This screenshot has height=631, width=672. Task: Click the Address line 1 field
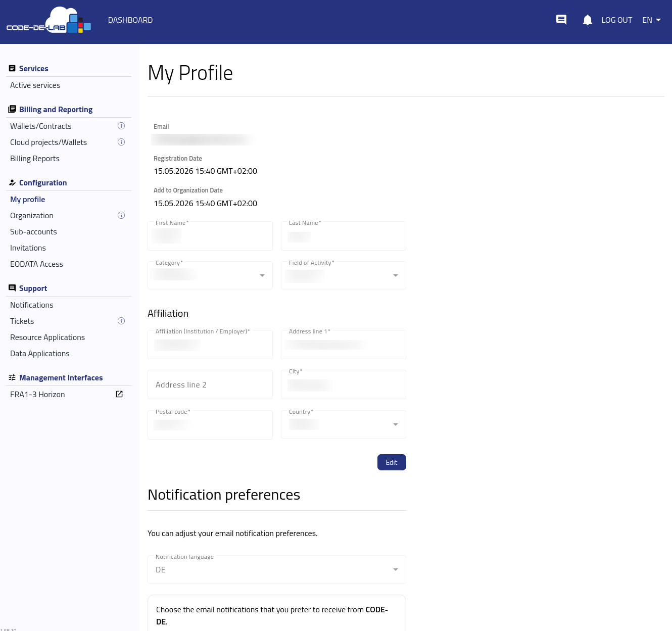[x=344, y=345]
